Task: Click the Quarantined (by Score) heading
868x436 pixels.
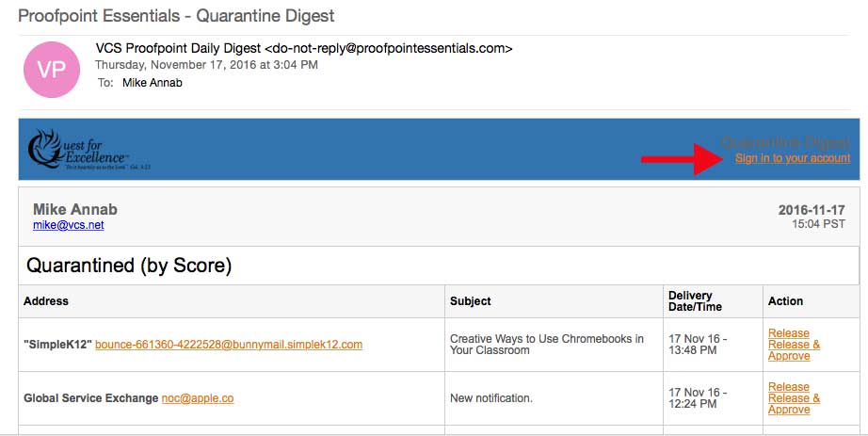Action: 129,266
